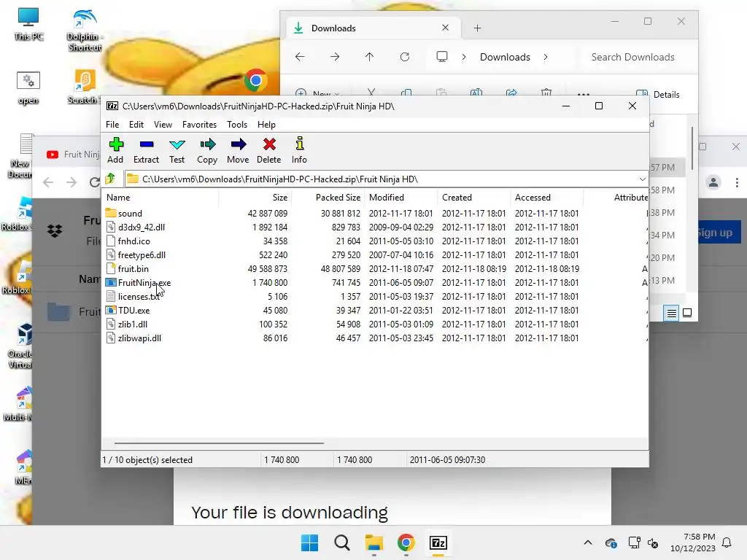Sort by the Size column header
Screen dimensions: 747x560
[255, 197]
